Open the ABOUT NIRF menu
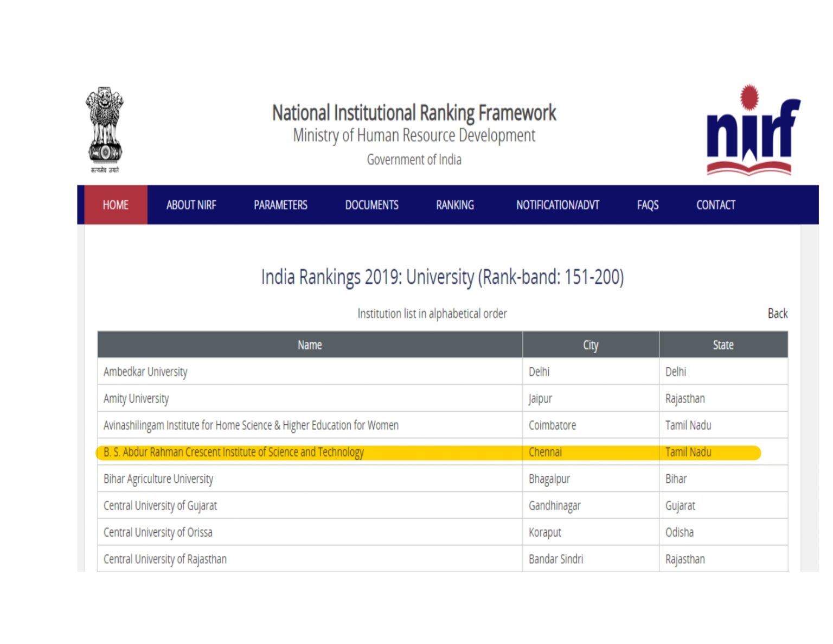 (x=191, y=205)
